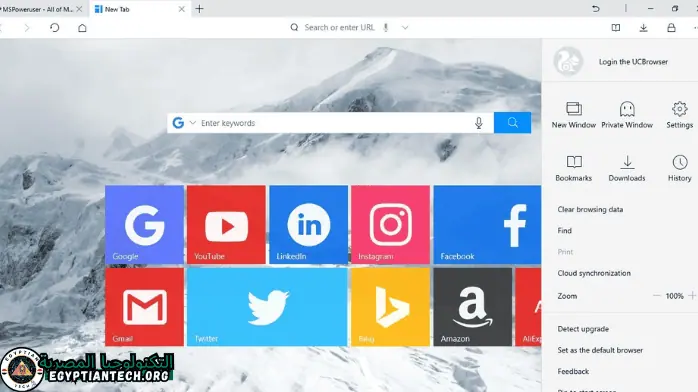Expand the address bar dropdown chevron
Image resolution: width=698 pixels, height=392 pixels.
[x=405, y=28]
